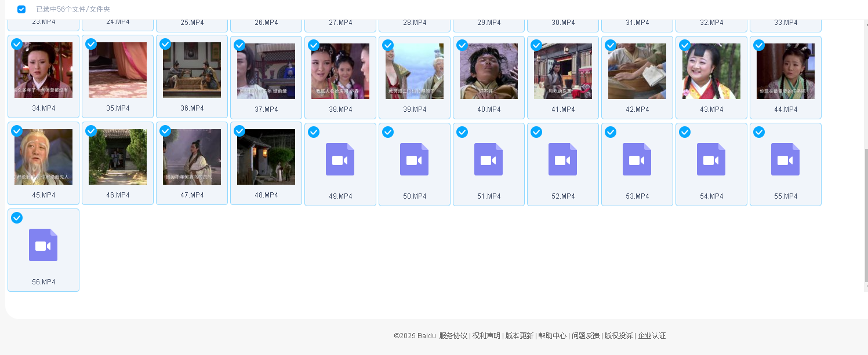Click the 问题反馈 link

click(585, 336)
